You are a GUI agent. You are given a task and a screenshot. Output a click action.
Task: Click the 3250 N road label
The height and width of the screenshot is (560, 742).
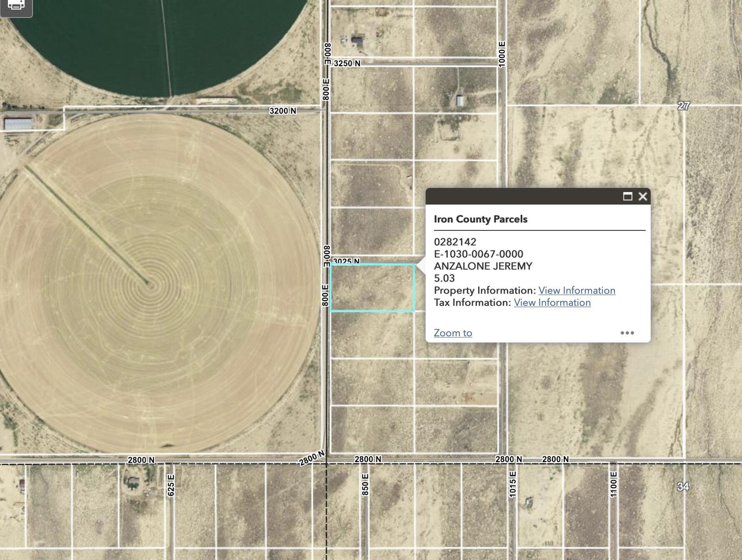(347, 63)
